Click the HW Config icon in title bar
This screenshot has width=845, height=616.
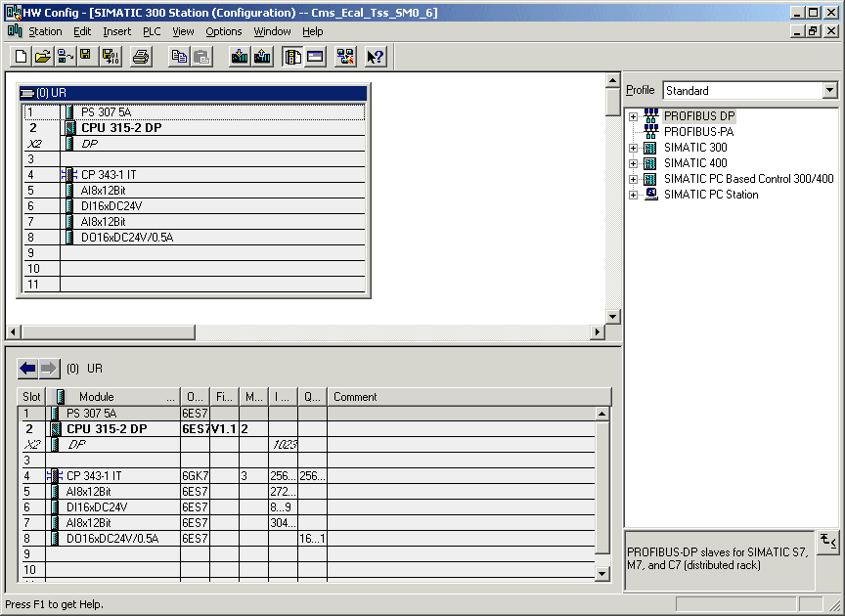coord(14,13)
